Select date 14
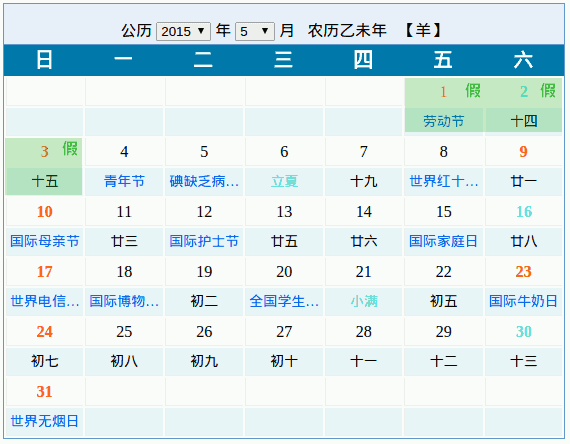Viewport: 570px width, 444px height. 364,212
